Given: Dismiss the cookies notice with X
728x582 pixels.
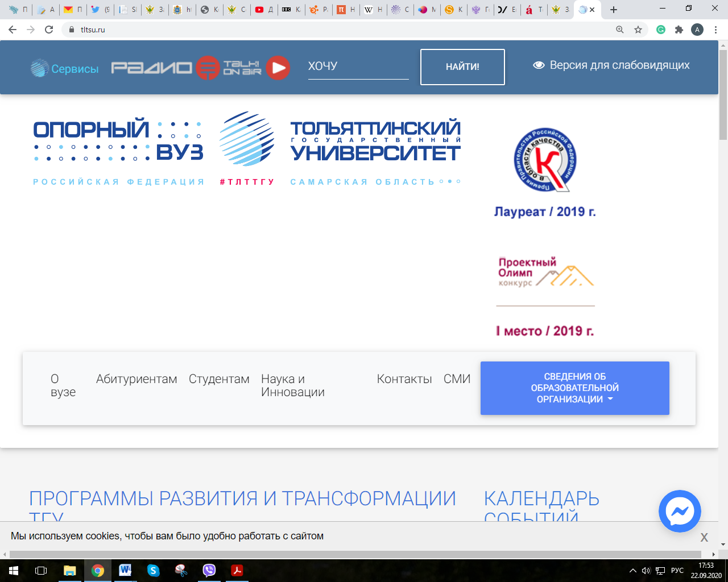Looking at the screenshot, I should (x=704, y=537).
